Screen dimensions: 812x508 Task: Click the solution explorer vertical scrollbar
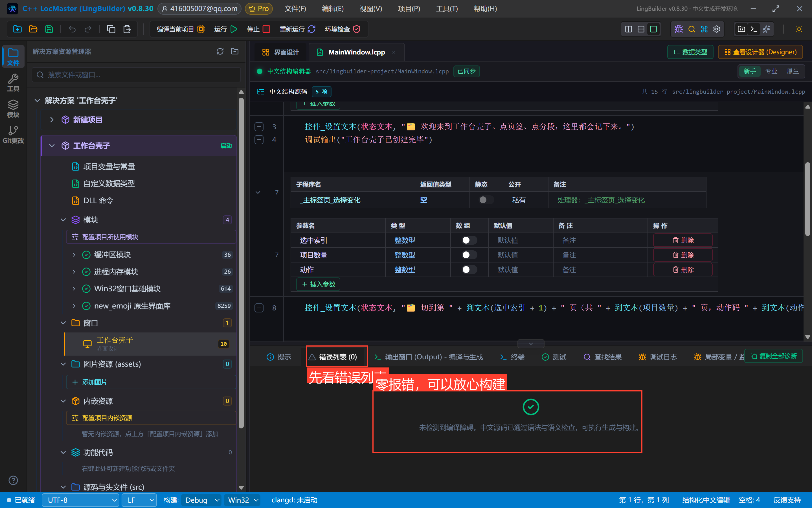(x=241, y=262)
